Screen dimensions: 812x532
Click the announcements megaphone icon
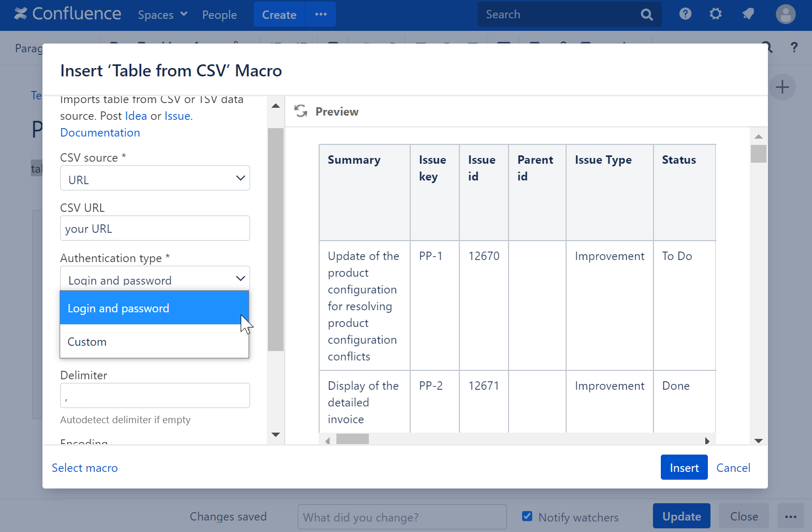click(x=748, y=14)
